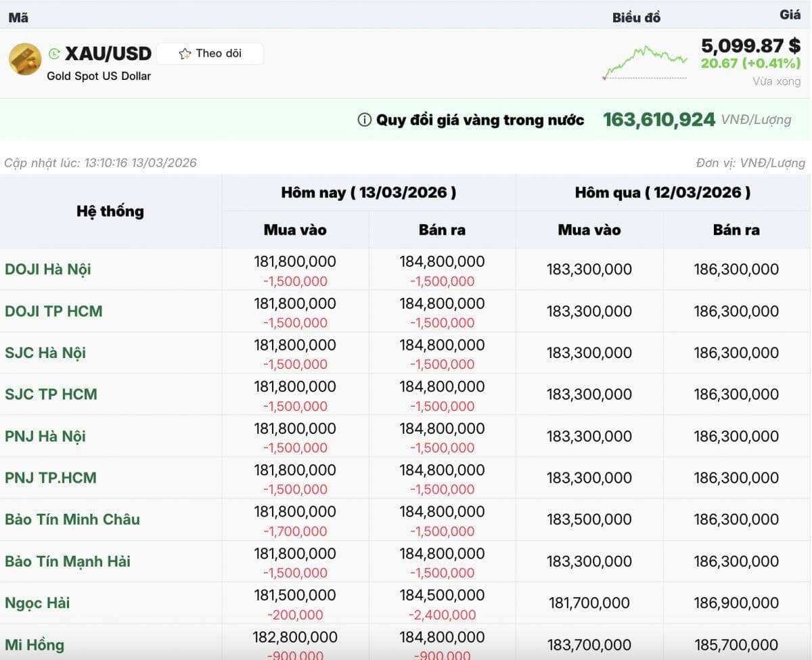Open DOJI Hà Nội gold price link
This screenshot has height=660, width=812.
(x=48, y=269)
